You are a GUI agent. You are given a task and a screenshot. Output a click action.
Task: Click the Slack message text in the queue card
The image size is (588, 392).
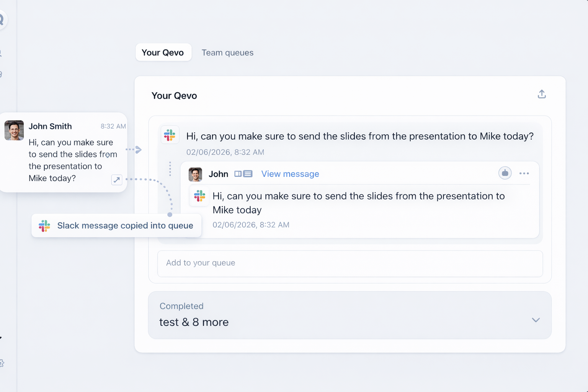coord(359,136)
